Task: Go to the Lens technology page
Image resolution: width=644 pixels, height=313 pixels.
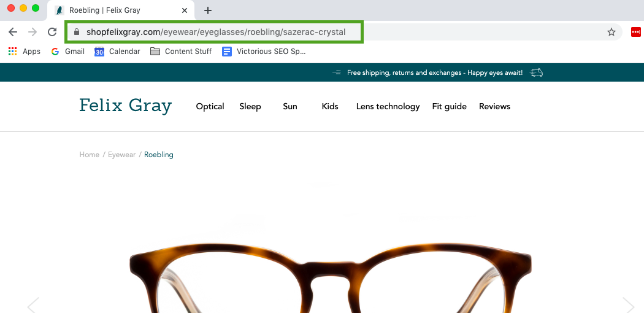Action: click(388, 107)
